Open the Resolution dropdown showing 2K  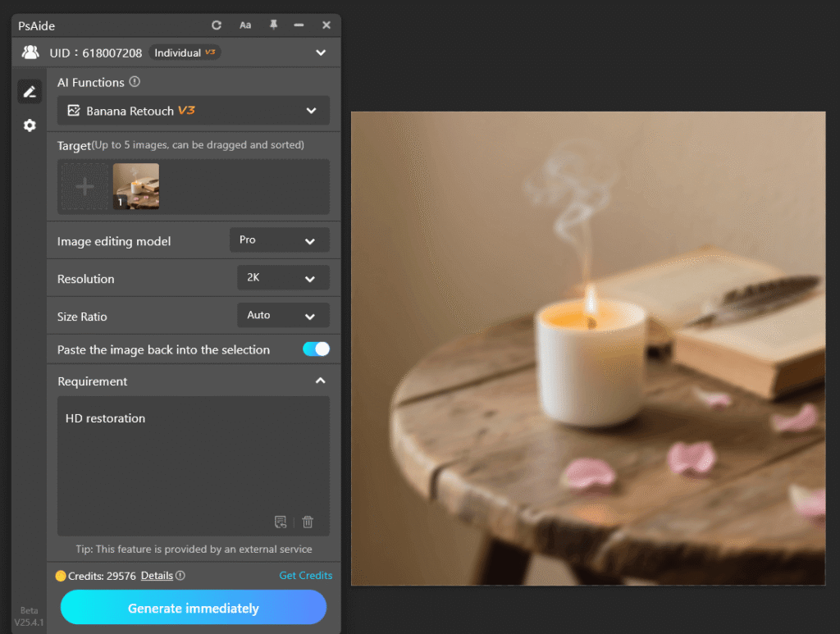[283, 278]
